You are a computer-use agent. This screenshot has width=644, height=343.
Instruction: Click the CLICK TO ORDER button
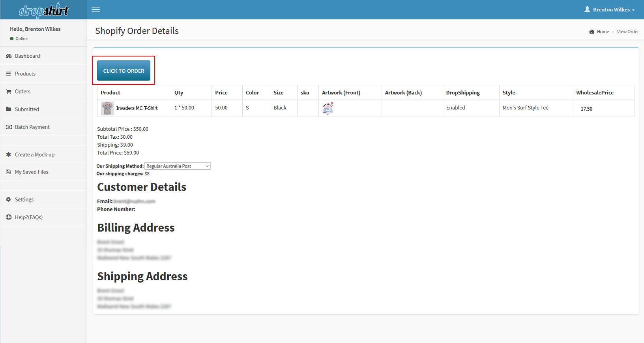tap(124, 71)
